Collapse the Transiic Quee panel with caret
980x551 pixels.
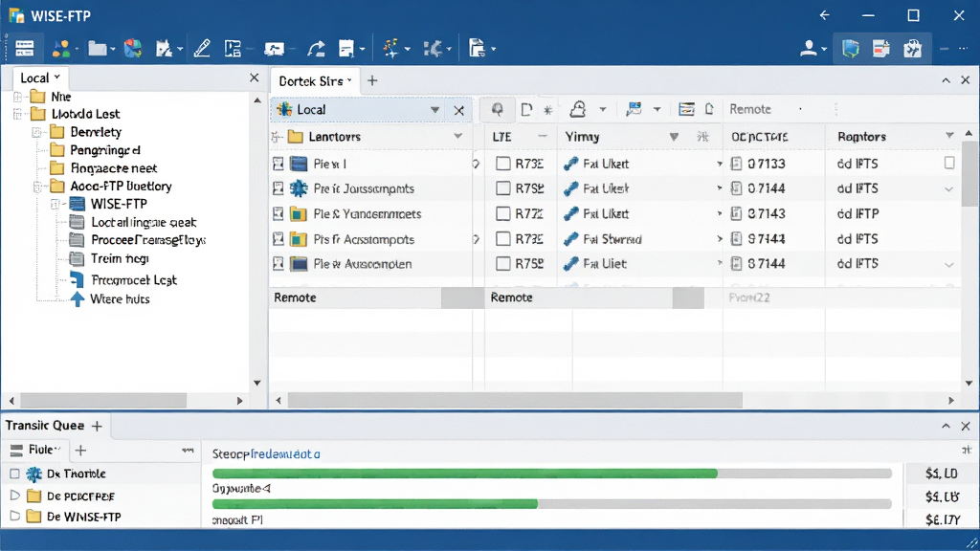coord(947,426)
